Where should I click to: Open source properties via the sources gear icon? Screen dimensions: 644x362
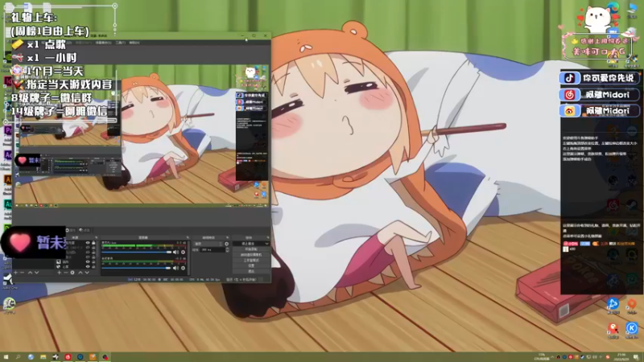[72, 273]
